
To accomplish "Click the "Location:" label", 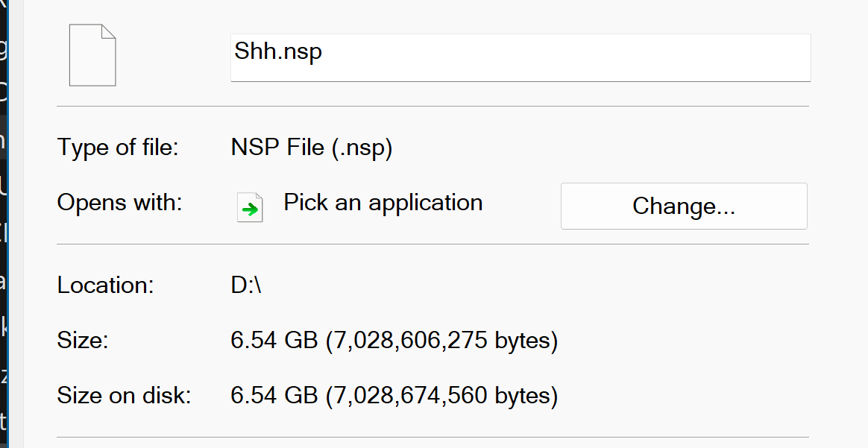I will point(105,285).
